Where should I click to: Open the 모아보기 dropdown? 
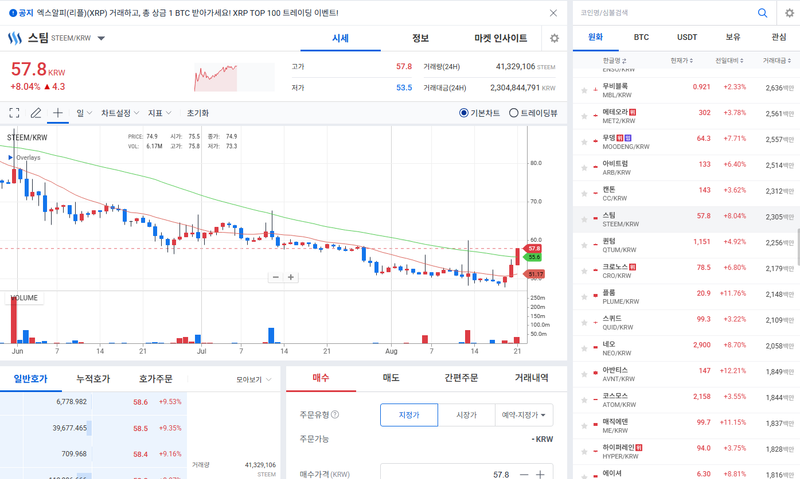tap(254, 380)
